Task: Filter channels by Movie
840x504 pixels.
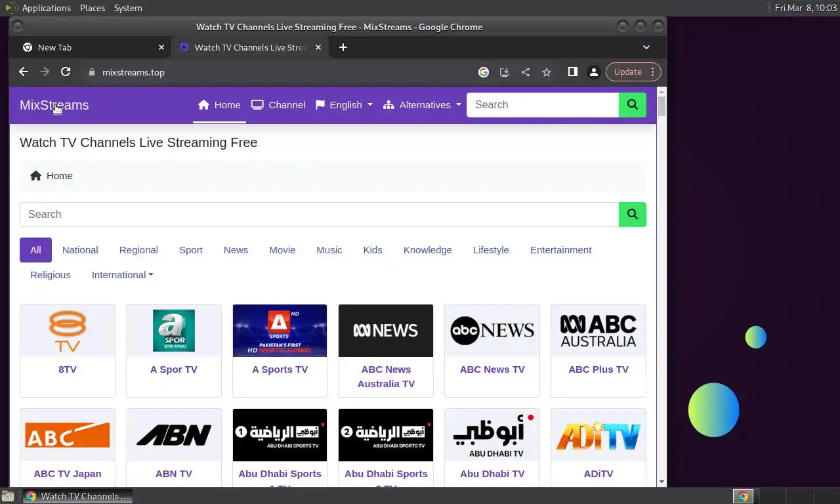Action: point(282,250)
